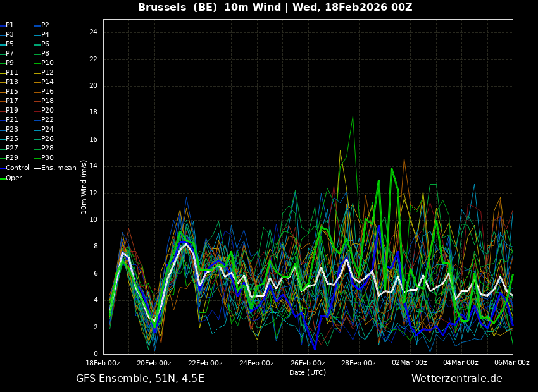Click the P15 legend entry
Screen dimensions: 538x392
pyautogui.click(x=12, y=92)
